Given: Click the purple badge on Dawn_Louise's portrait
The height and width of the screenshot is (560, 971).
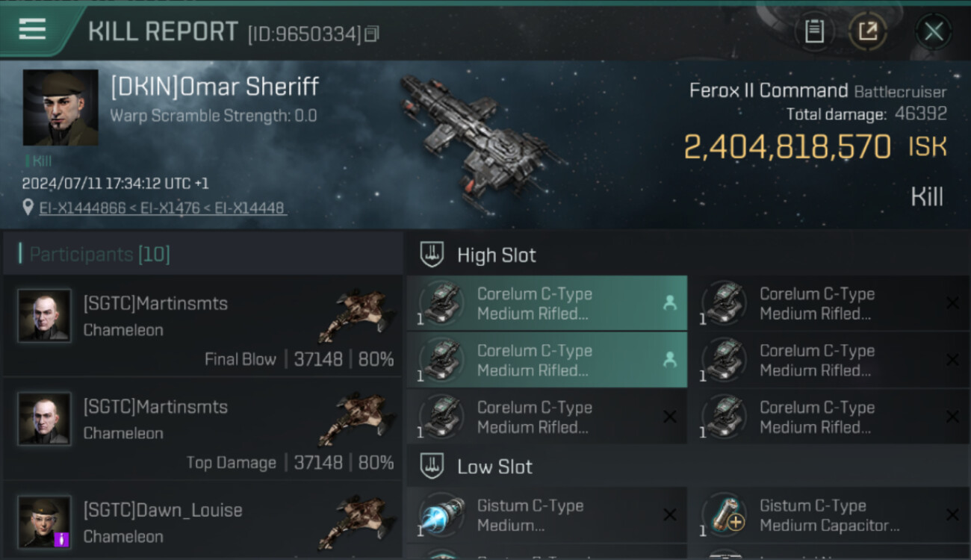Looking at the screenshot, I should [x=62, y=538].
